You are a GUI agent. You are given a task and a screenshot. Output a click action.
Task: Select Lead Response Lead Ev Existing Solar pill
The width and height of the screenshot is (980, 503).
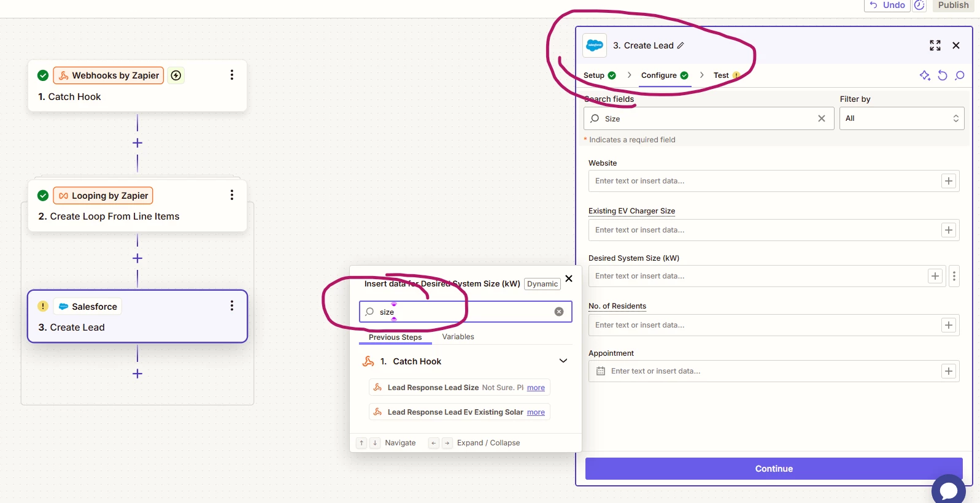[x=459, y=412]
